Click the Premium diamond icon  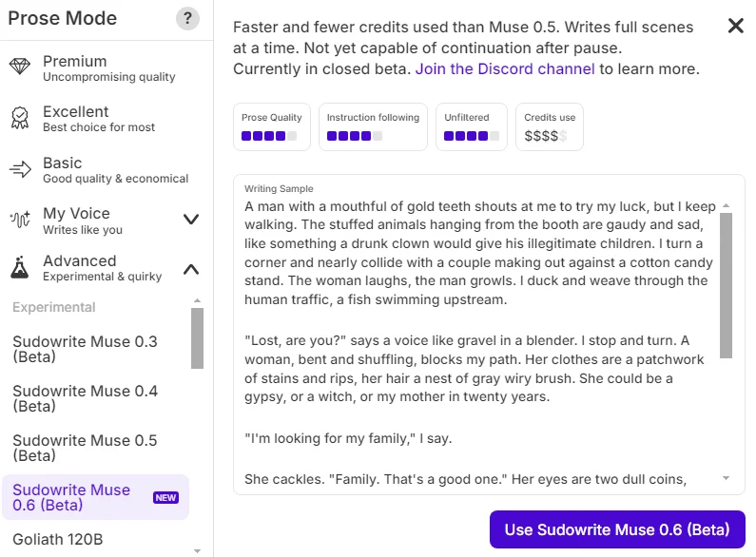[20, 67]
